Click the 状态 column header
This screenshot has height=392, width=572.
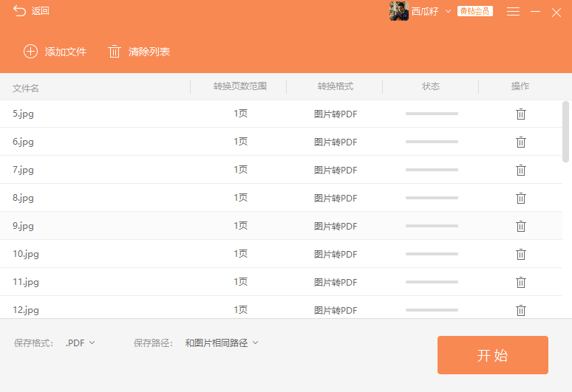[431, 86]
